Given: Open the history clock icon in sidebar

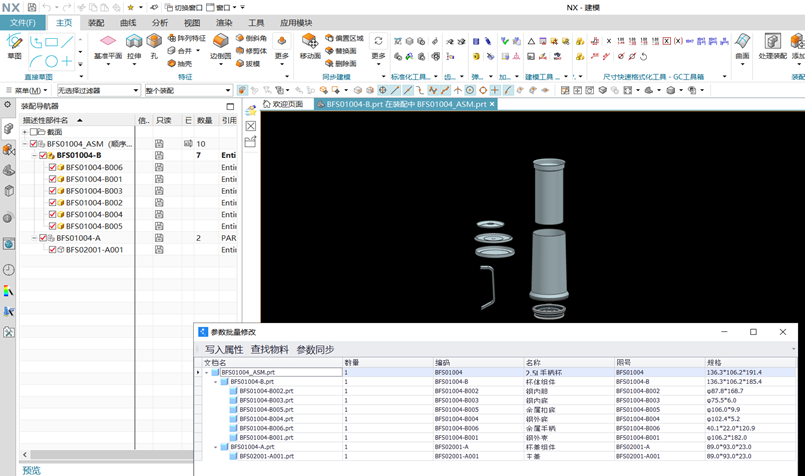Looking at the screenshot, I should click(9, 270).
